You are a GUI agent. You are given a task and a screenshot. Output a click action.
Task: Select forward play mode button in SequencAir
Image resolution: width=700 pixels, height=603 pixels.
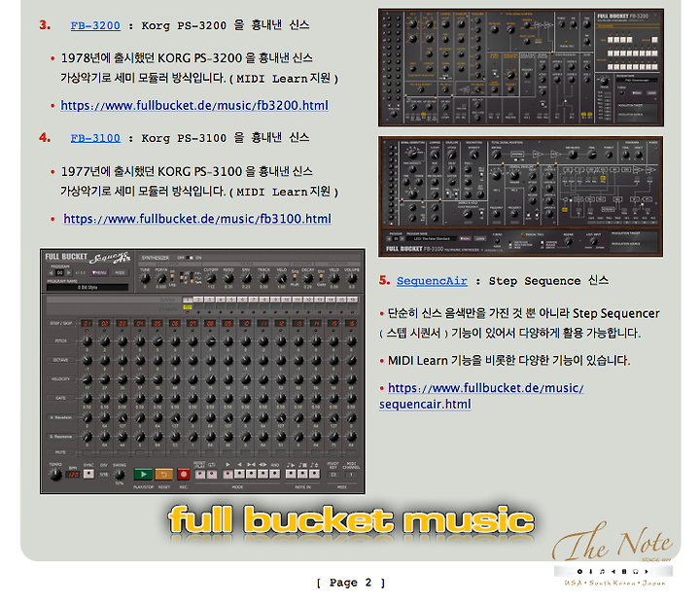(227, 475)
